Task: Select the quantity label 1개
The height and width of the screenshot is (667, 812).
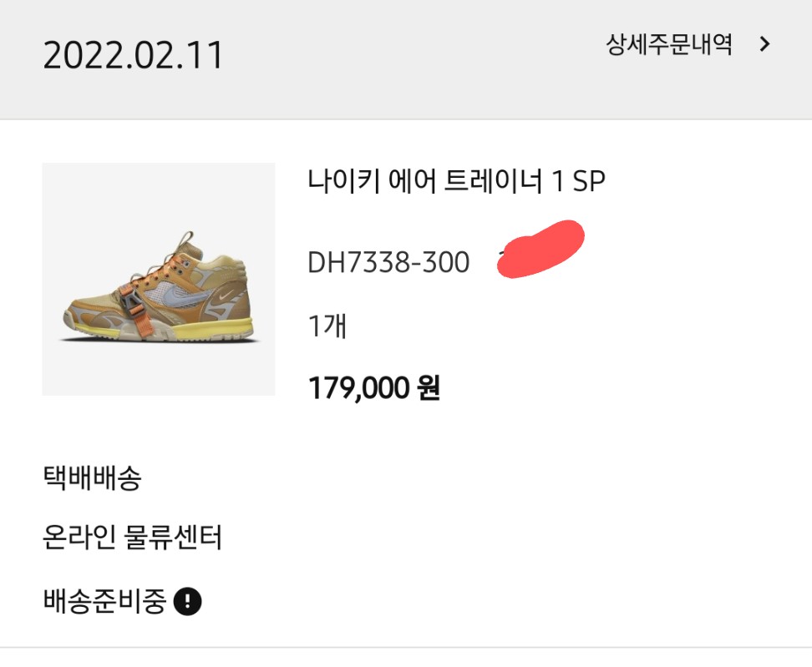Action: click(x=327, y=326)
